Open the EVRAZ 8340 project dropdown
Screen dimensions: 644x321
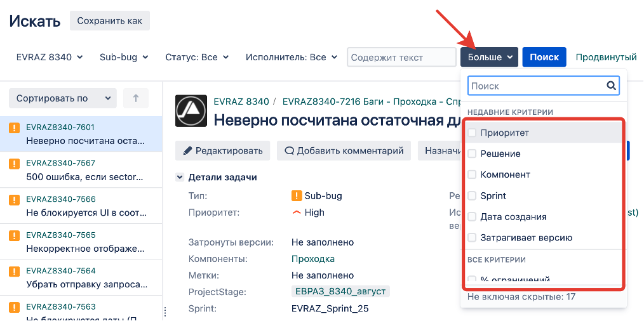pyautogui.click(x=50, y=57)
